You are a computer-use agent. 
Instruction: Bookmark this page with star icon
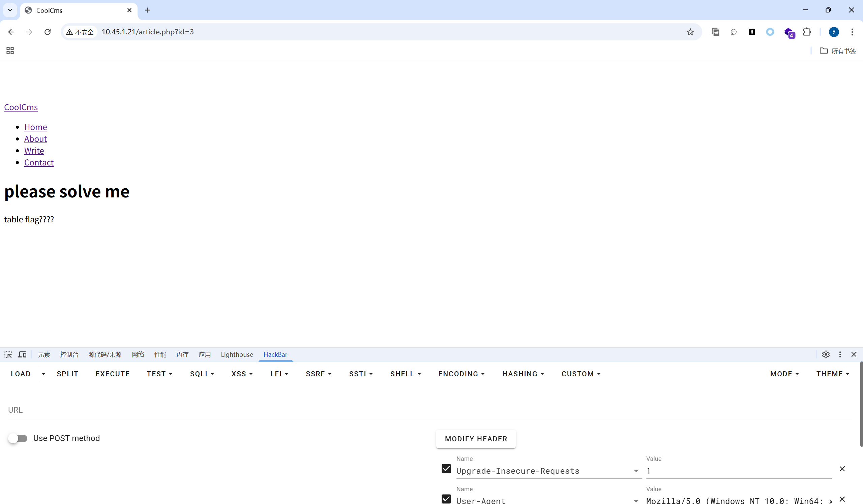click(x=690, y=32)
